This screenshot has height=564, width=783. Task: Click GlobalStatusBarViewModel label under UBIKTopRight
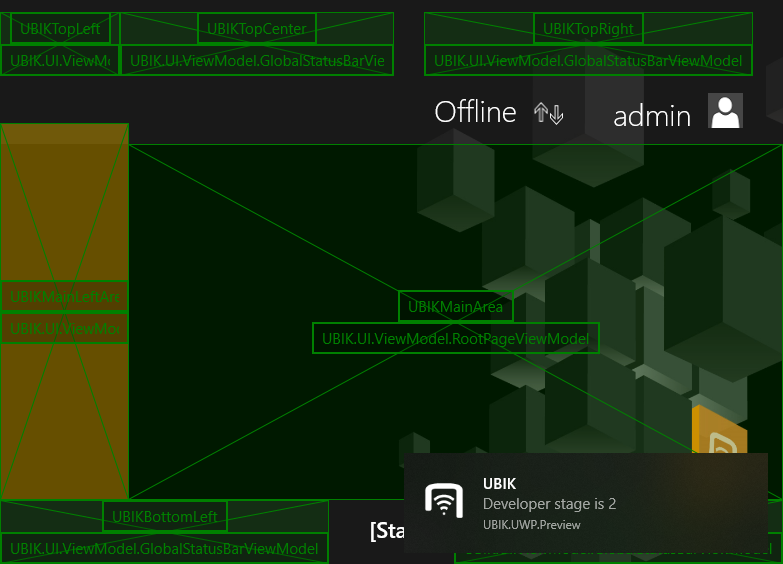pos(588,61)
